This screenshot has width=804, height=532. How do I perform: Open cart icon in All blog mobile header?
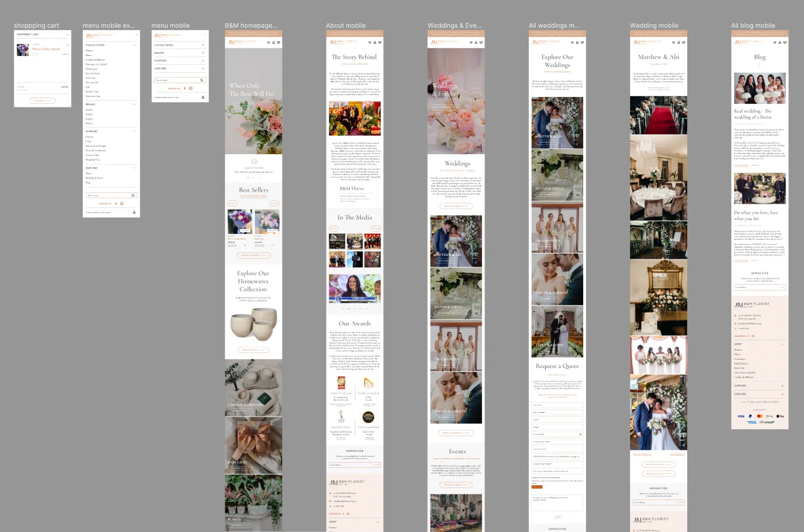tap(784, 42)
